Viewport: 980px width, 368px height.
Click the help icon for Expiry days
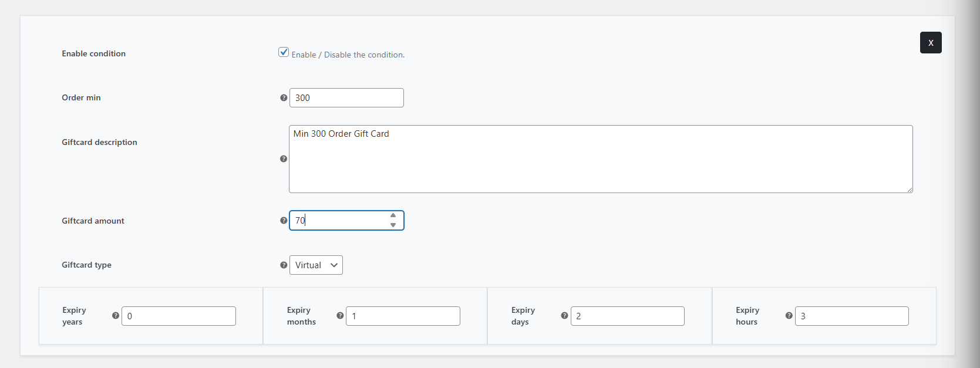pyautogui.click(x=564, y=316)
